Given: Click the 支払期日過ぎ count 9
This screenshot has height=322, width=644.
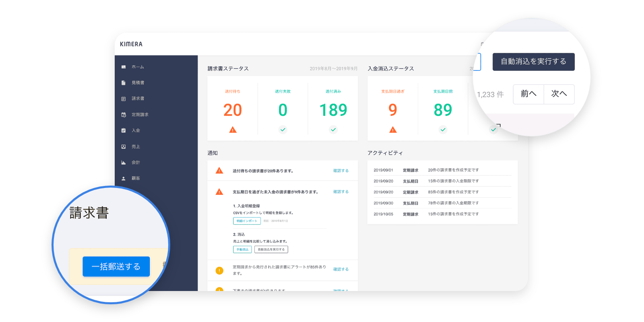Looking at the screenshot, I should pyautogui.click(x=393, y=110).
